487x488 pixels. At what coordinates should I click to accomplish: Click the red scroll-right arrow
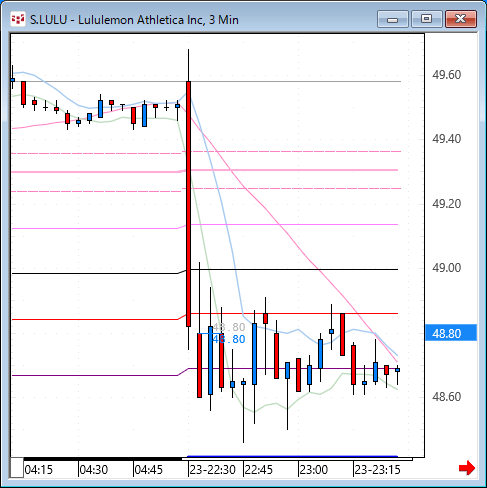point(467,468)
